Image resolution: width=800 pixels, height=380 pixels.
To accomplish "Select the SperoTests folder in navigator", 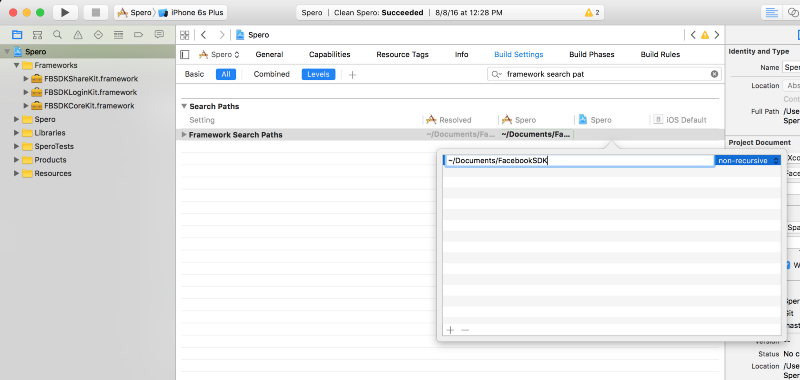I will pyautogui.click(x=54, y=146).
